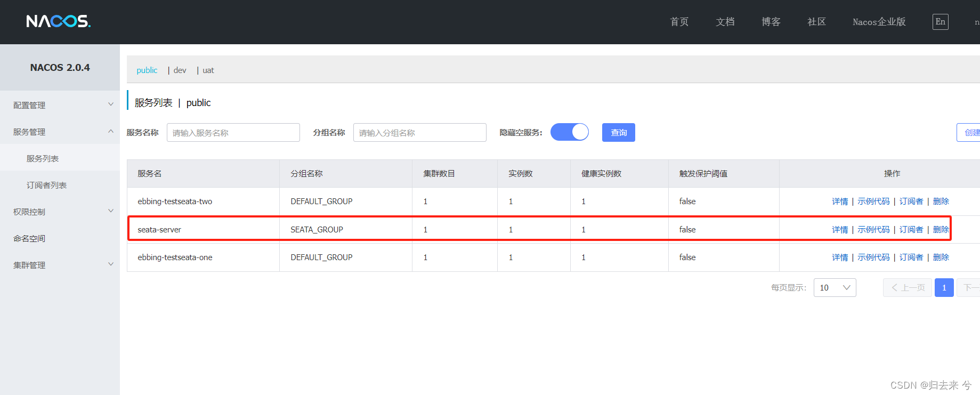Open 订阅者 for seata-server

coord(911,230)
